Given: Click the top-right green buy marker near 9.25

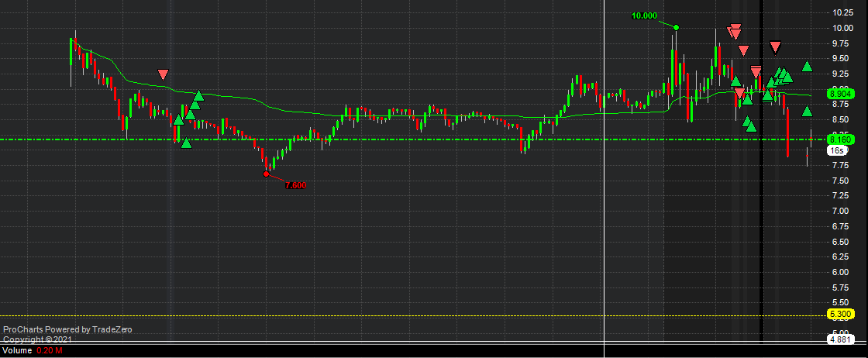Looking at the screenshot, I should pyautogui.click(x=807, y=66).
